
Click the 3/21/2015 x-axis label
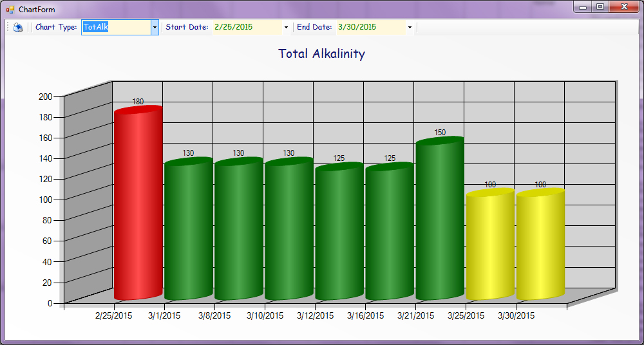coord(415,316)
